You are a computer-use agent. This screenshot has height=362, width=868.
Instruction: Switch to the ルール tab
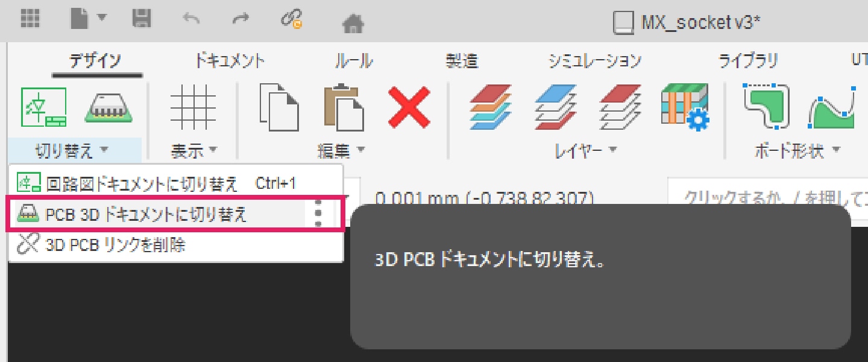pyautogui.click(x=354, y=61)
